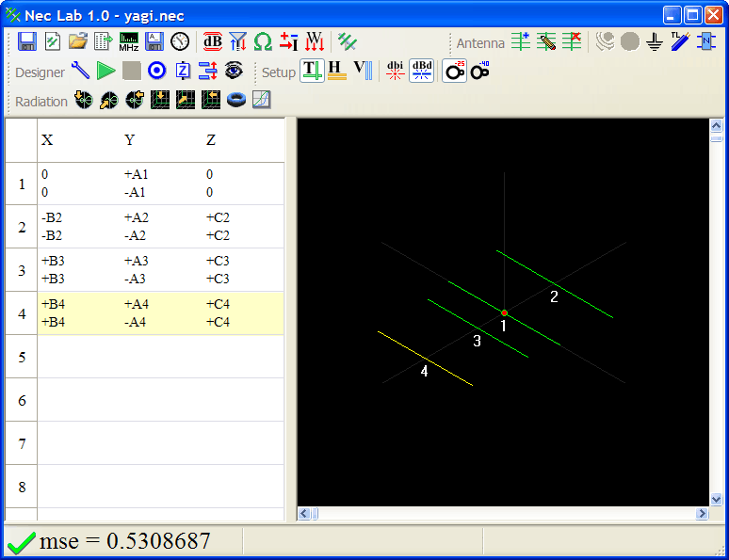Select row 1 header in table
Screen dimensions: 729x560
coord(22,184)
